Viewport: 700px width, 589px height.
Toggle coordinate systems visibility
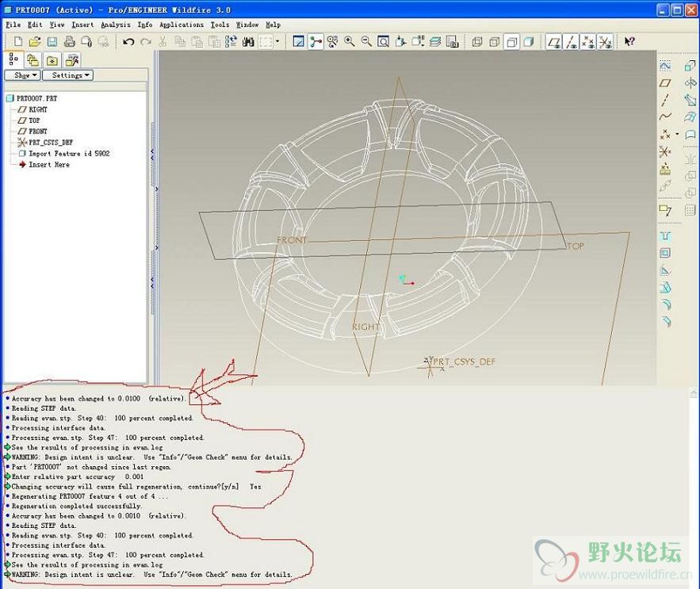[606, 41]
